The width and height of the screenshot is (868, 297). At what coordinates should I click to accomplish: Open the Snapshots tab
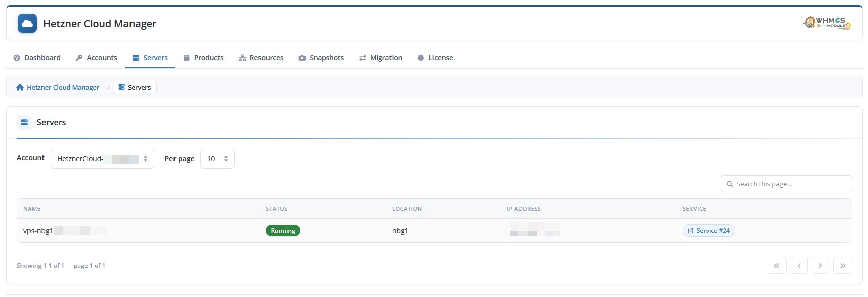(321, 58)
